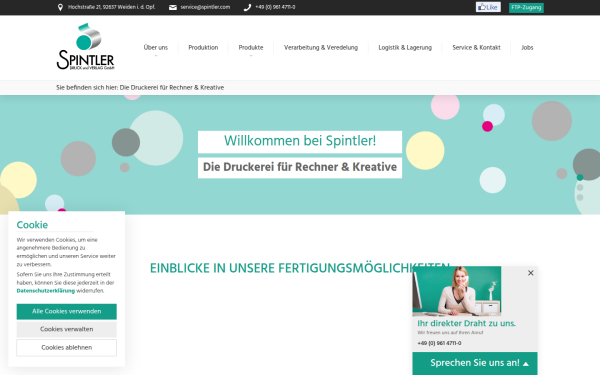Click breadcrumb Die Druckerei für Rechner & Kreative
This screenshot has width=600, height=375.
172,88
